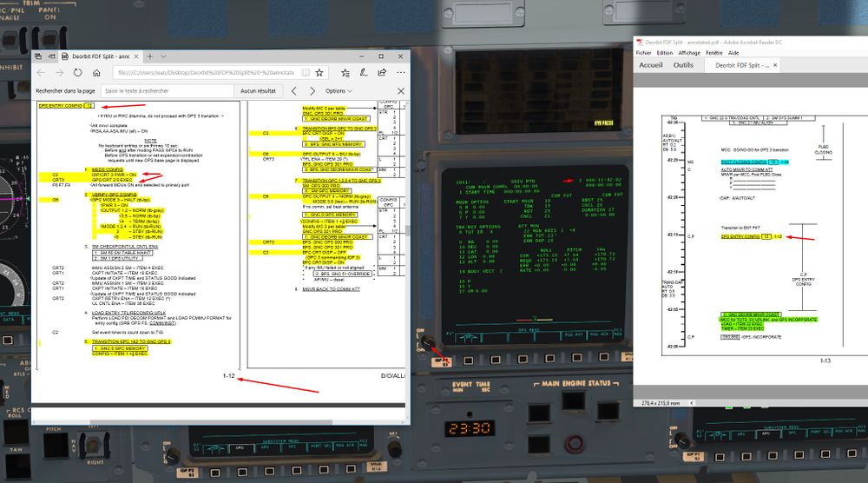Close the Acrobat document tab
The image size is (868, 483).
(775, 65)
